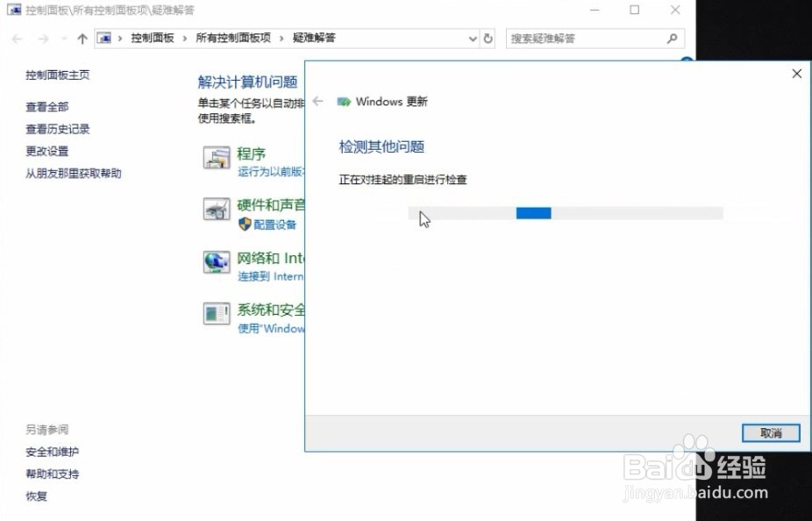Click the 运行为以前版本 link under 程序

271,172
